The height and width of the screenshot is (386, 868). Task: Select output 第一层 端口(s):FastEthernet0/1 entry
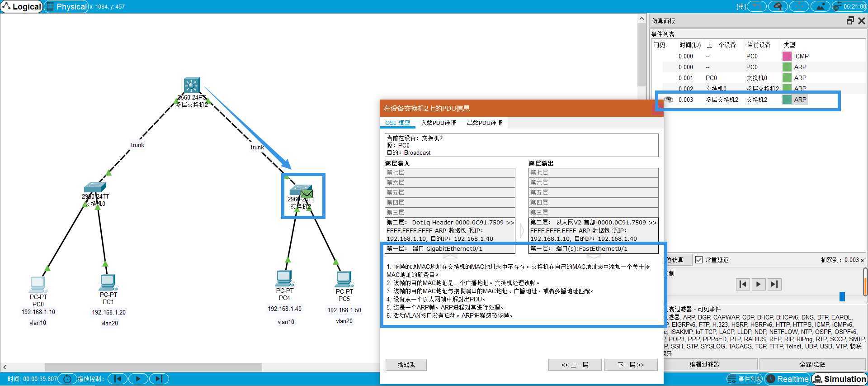(x=593, y=248)
